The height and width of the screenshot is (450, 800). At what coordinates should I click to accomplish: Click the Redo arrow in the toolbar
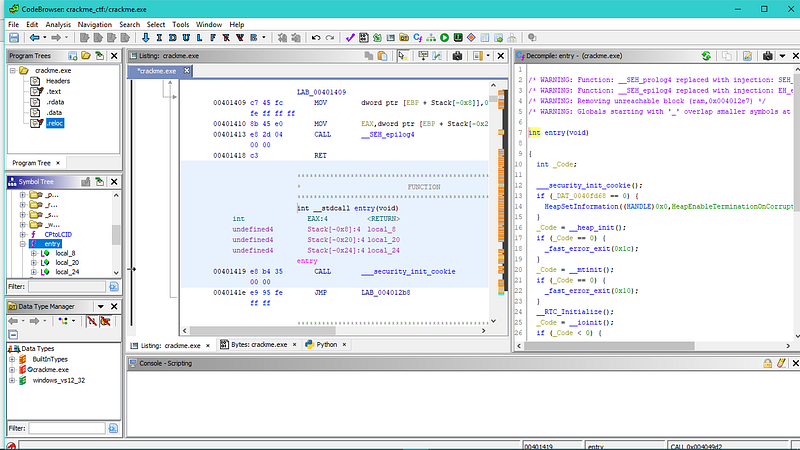330,38
